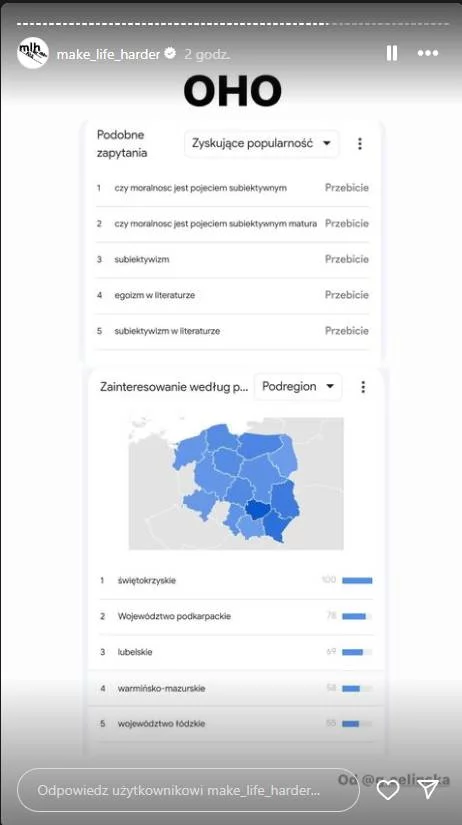Choose the Województwo podkarpackie row
Viewport: 462px width, 825px height.
point(236,616)
